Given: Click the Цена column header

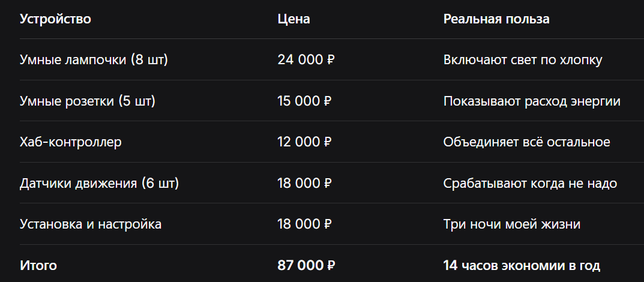Looking at the screenshot, I should (293, 19).
